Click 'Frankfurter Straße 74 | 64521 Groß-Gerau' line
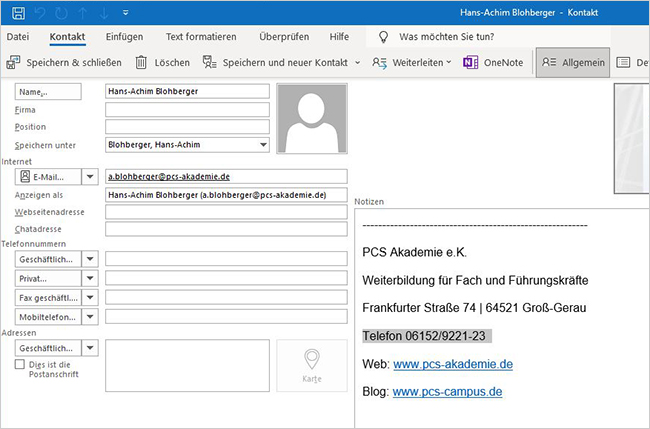 click(474, 308)
